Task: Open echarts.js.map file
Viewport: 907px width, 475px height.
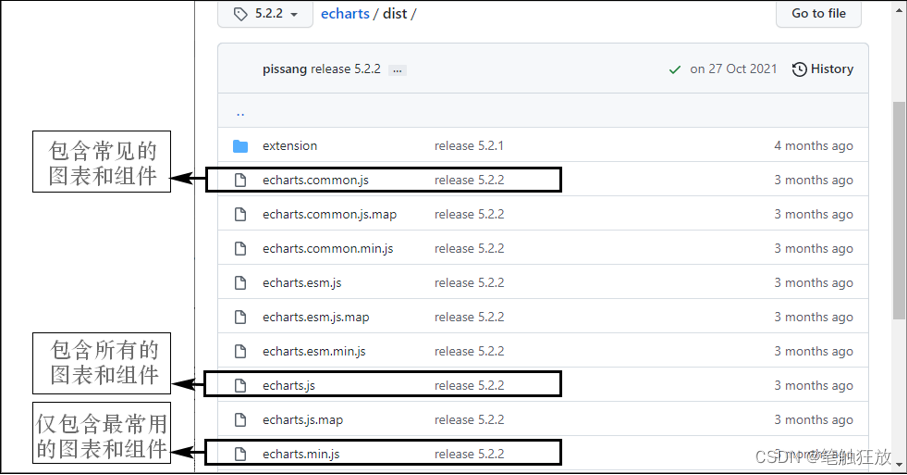Action: (x=303, y=419)
